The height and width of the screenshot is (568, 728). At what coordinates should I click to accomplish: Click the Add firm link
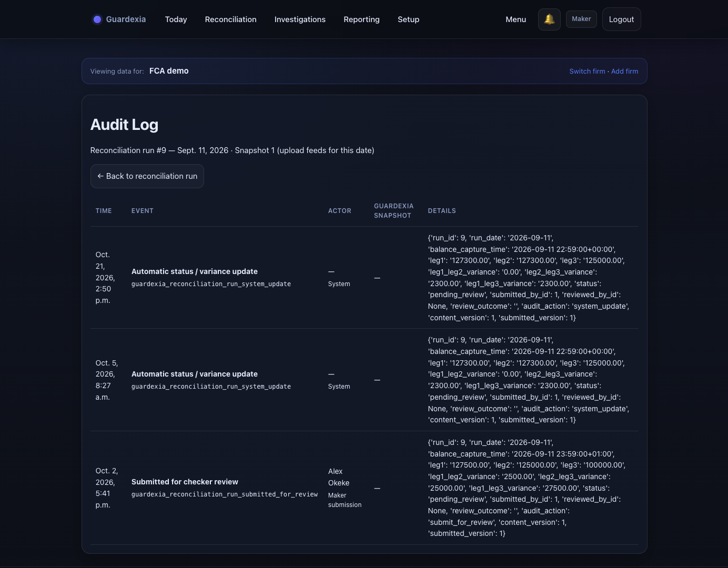(x=624, y=72)
